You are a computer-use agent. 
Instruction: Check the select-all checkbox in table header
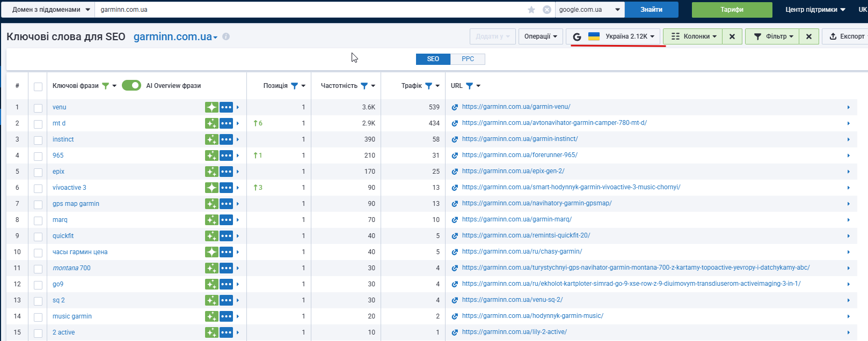coord(38,87)
